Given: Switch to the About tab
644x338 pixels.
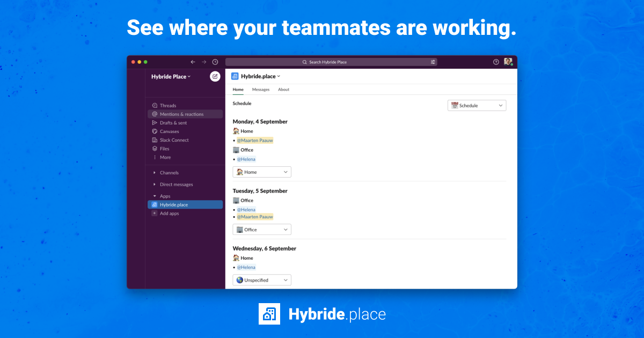Looking at the screenshot, I should tap(283, 89).
